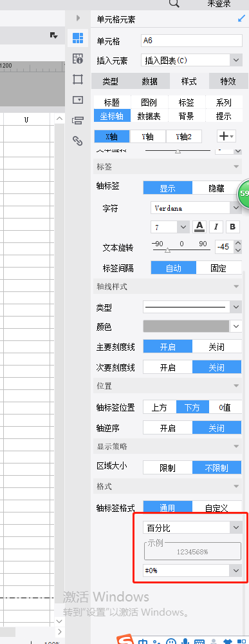
Task: Select the Y轴2 axis button
Action: pyautogui.click(x=184, y=137)
